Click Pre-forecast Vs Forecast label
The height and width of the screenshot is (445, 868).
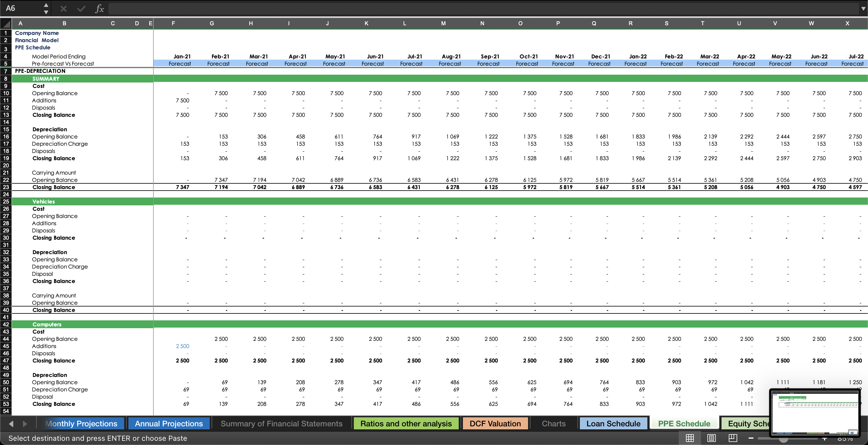tap(63, 64)
